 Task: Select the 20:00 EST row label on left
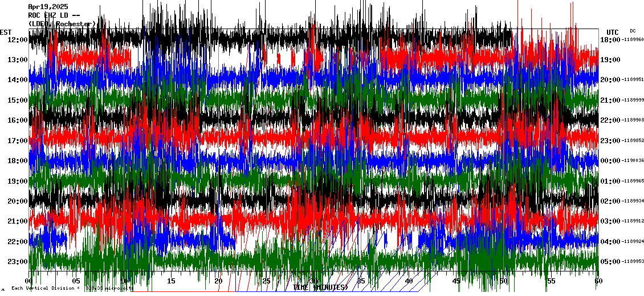17,201
